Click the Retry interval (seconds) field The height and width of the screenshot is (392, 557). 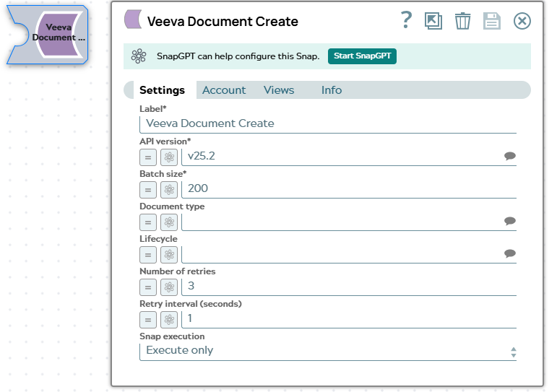[x=349, y=319]
